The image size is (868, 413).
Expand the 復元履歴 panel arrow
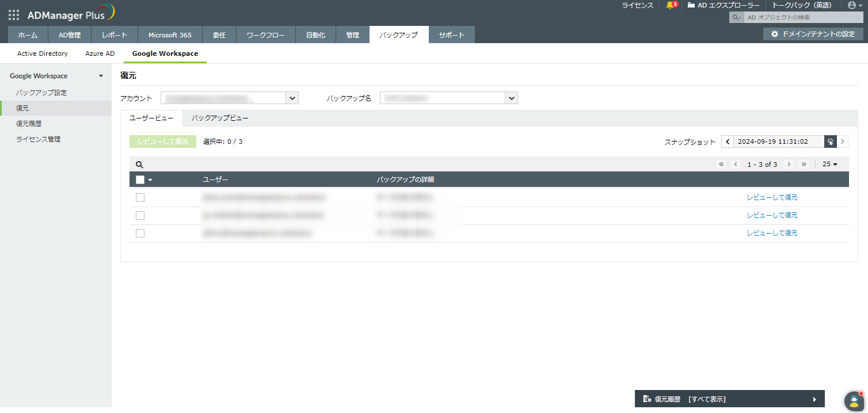coord(814,399)
